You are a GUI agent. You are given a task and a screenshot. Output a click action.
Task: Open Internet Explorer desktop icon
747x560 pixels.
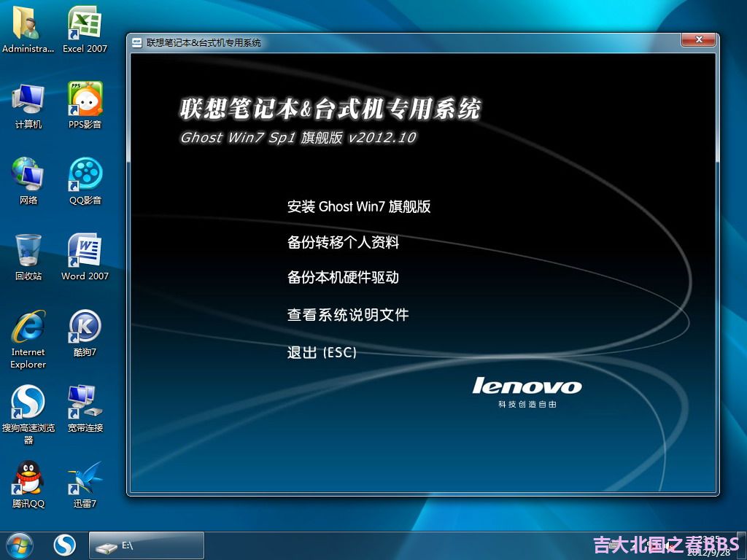[28, 340]
